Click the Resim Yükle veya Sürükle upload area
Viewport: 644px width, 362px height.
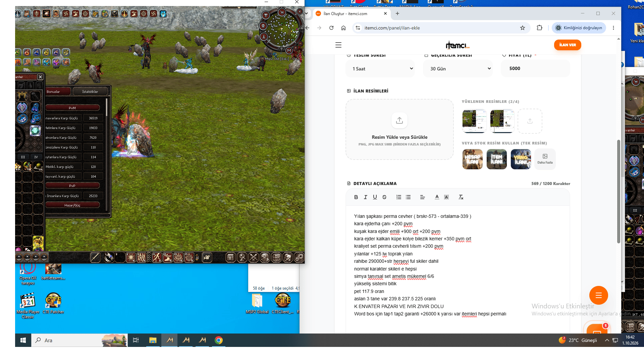tap(399, 129)
